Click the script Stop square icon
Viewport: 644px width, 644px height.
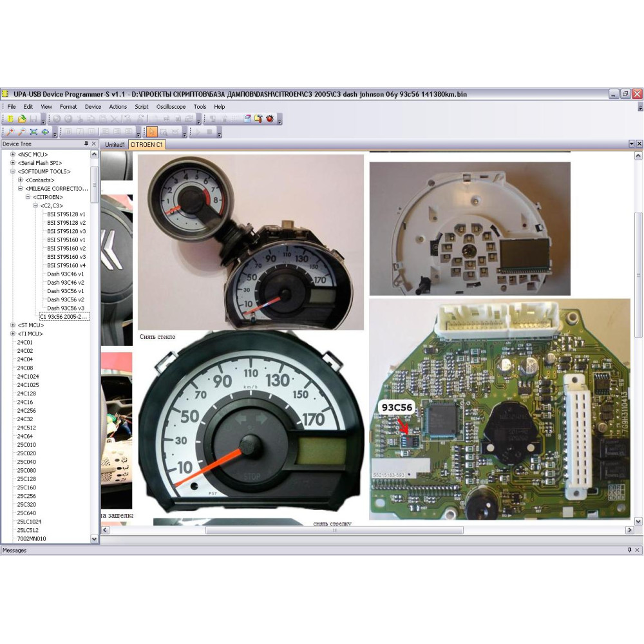[x=209, y=132]
